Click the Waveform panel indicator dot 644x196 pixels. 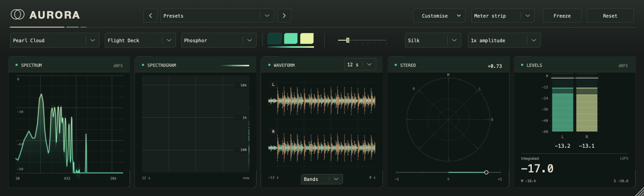point(269,65)
